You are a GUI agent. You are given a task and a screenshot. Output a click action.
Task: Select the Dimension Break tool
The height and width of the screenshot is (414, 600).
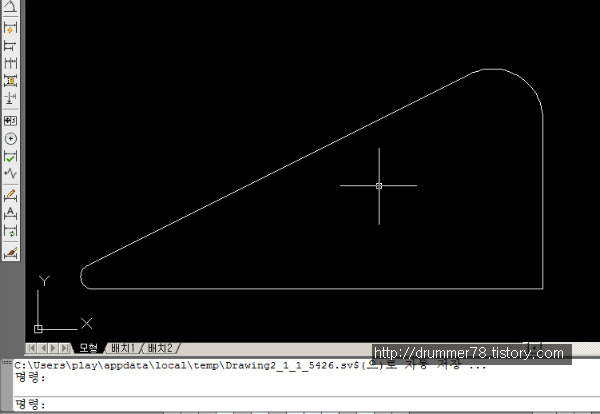(x=10, y=98)
